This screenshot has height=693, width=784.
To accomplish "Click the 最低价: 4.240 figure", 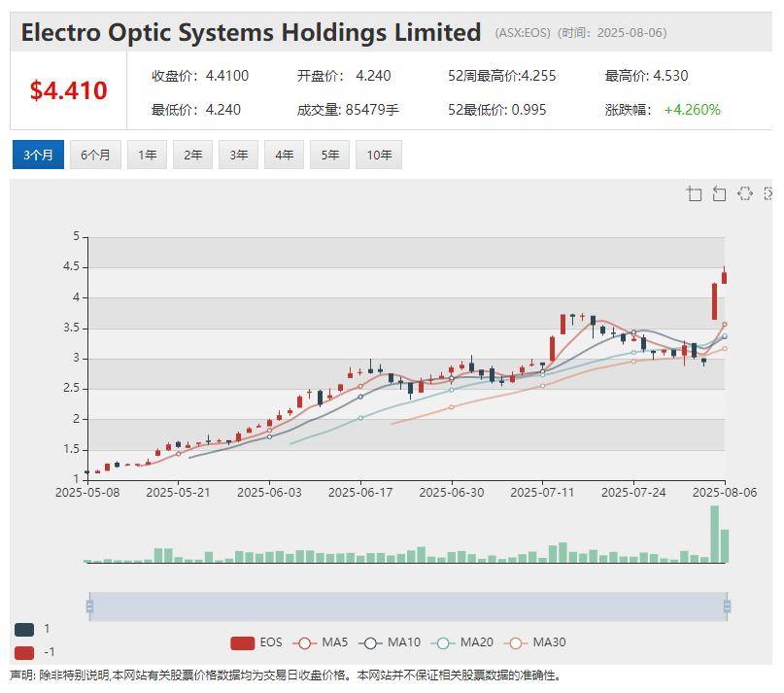I will click(196, 110).
